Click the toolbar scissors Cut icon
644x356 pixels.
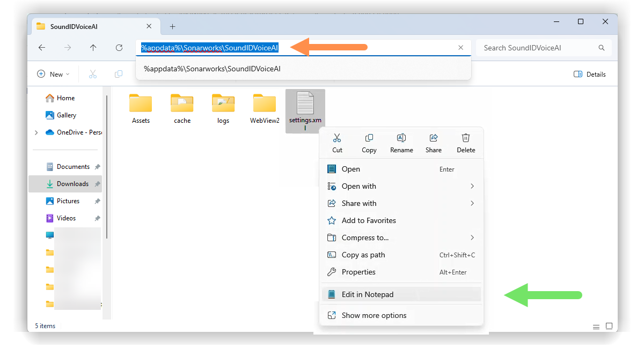(93, 74)
